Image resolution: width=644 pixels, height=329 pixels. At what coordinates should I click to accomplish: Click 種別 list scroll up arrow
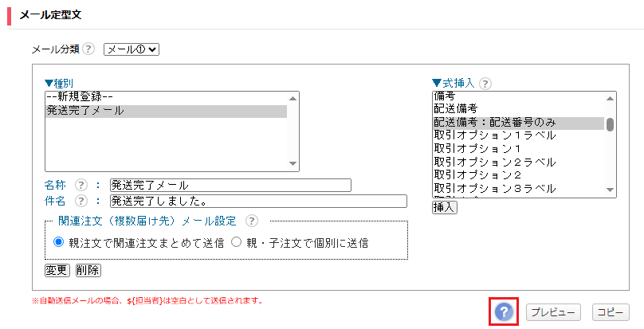(x=293, y=99)
